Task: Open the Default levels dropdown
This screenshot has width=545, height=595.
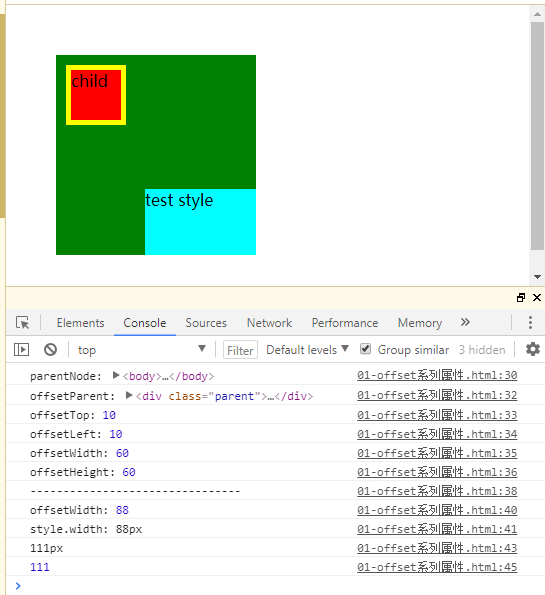Action: coord(307,349)
